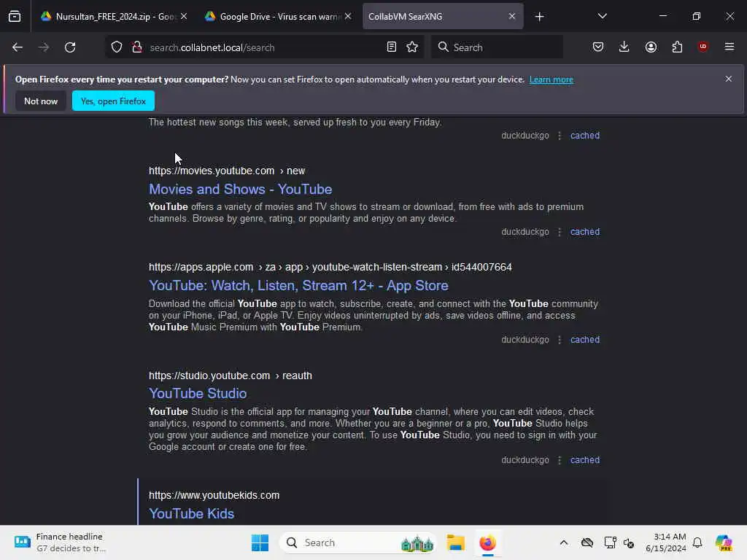The width and height of the screenshot is (747, 560).
Task: Open cached link for hottest new songs result
Action: point(585,135)
